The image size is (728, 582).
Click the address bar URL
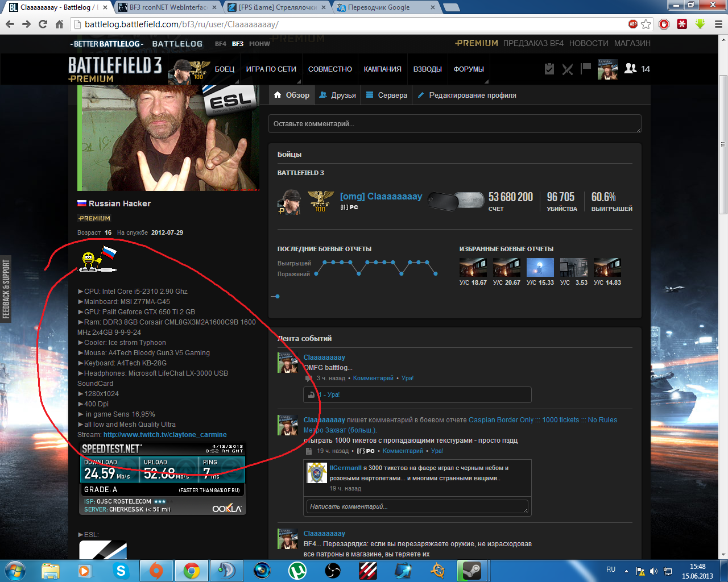pos(181,24)
